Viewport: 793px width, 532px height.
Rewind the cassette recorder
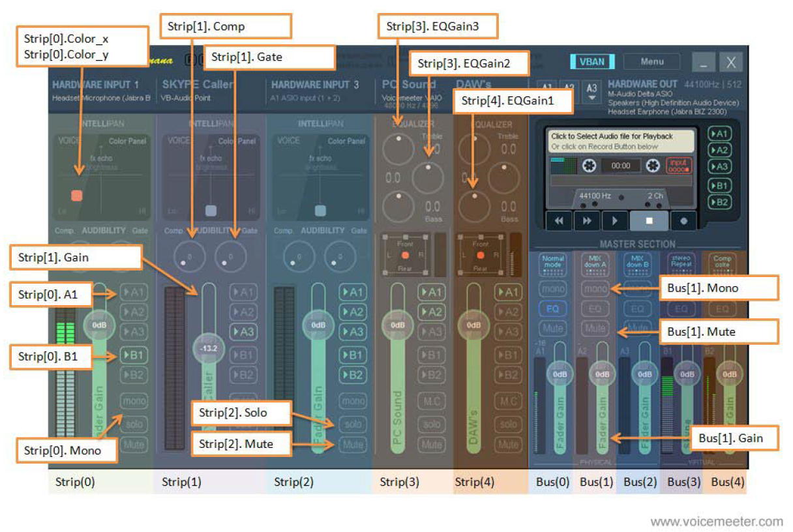pos(559,221)
